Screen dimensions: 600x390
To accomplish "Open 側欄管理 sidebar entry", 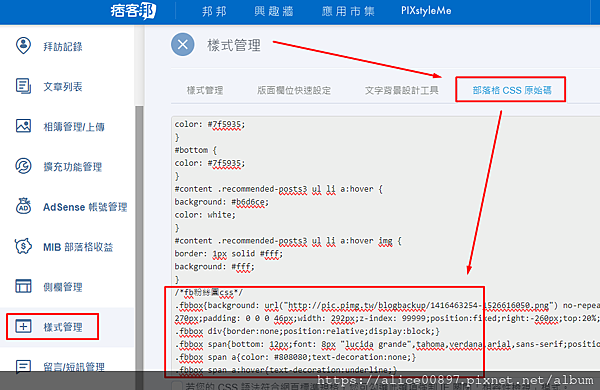I will 63,287.
